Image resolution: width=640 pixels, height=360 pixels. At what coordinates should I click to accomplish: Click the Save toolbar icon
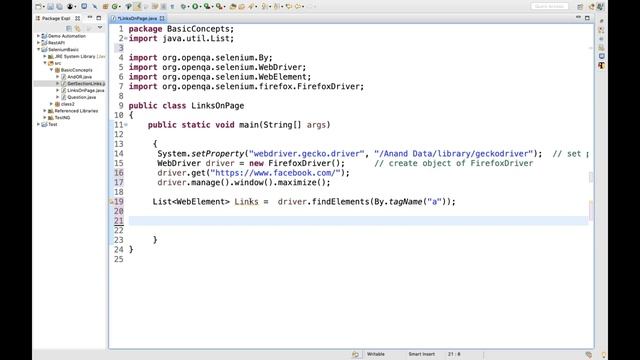coord(51,6)
